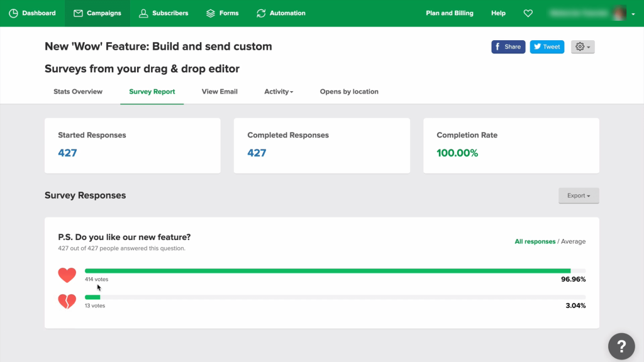Open the Subscribers page
644x362 pixels.
click(x=164, y=13)
